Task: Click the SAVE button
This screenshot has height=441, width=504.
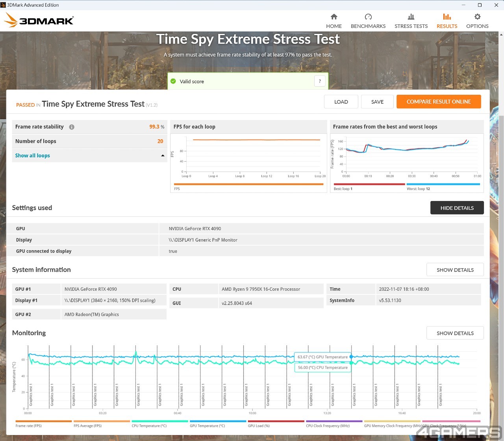Action: (377, 101)
